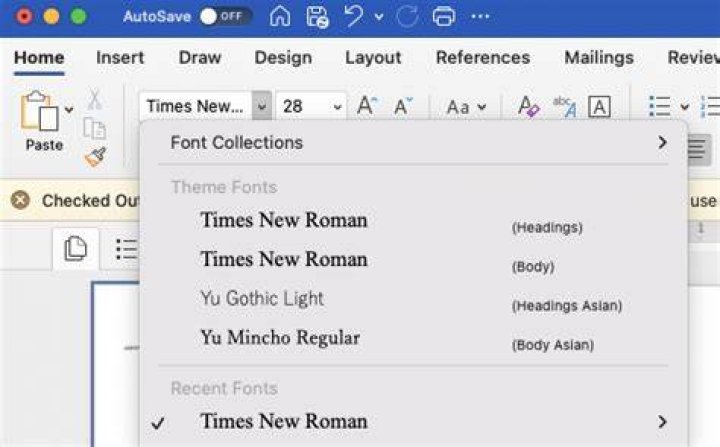Click the font name field

pos(195,107)
